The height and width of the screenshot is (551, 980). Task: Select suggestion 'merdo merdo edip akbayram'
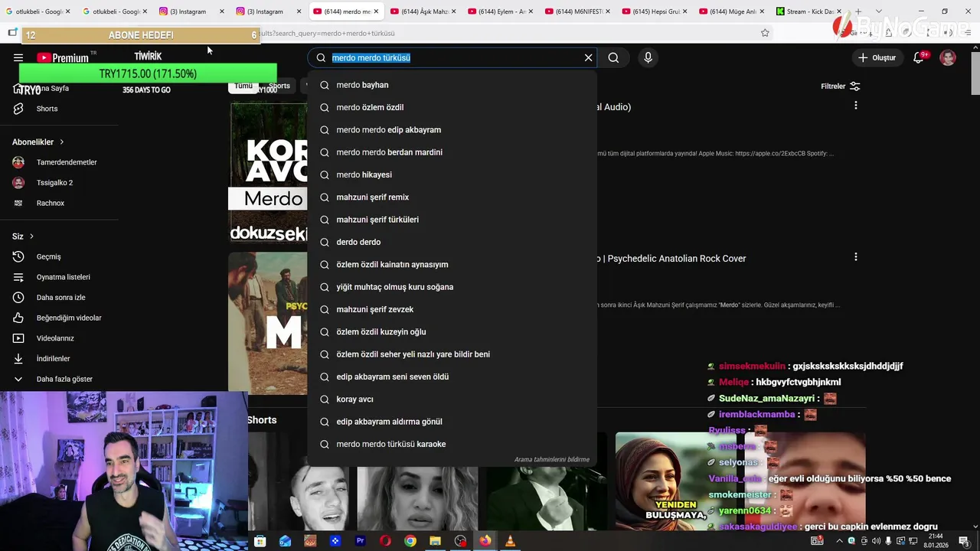coord(452,130)
